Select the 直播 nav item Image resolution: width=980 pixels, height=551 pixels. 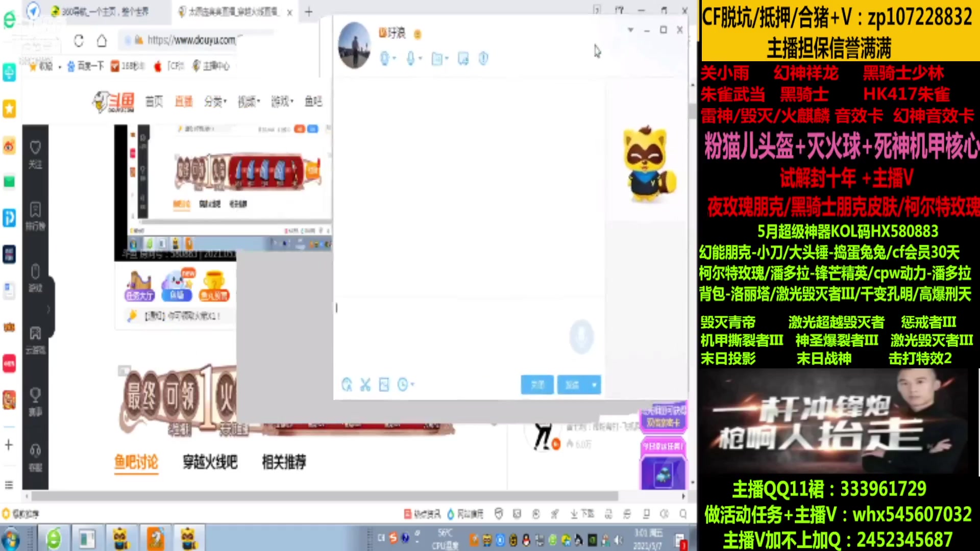point(184,102)
